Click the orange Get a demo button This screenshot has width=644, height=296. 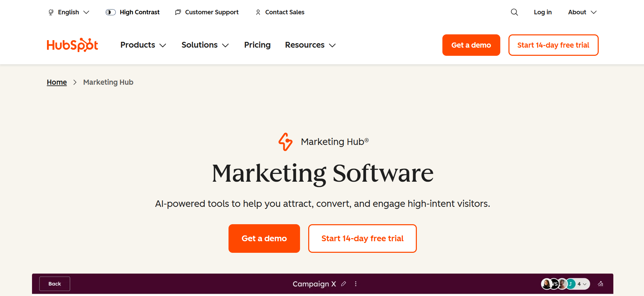tap(264, 239)
